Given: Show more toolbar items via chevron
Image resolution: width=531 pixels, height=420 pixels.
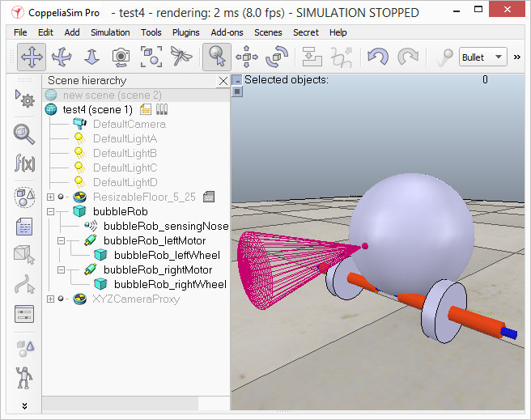Looking at the screenshot, I should click(x=516, y=57).
